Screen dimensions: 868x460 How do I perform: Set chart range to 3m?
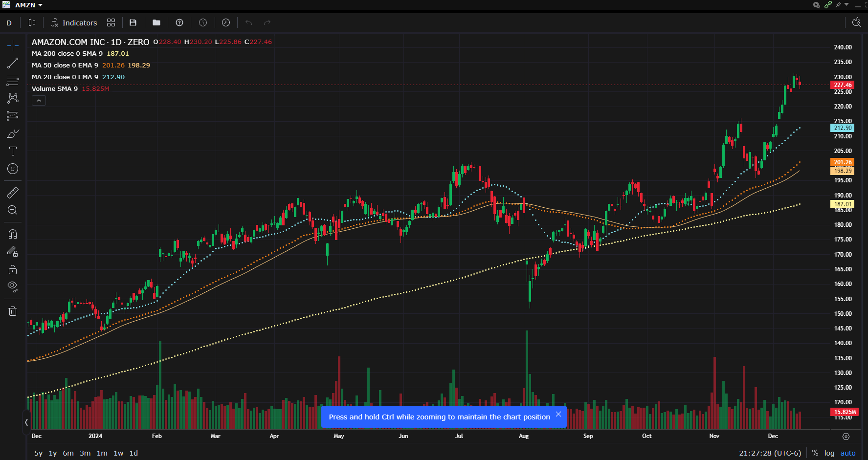coord(85,453)
